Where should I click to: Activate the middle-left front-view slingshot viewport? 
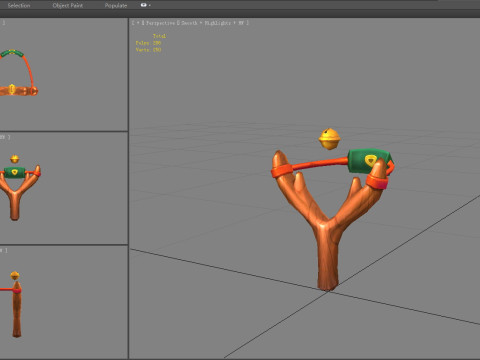[64, 188]
